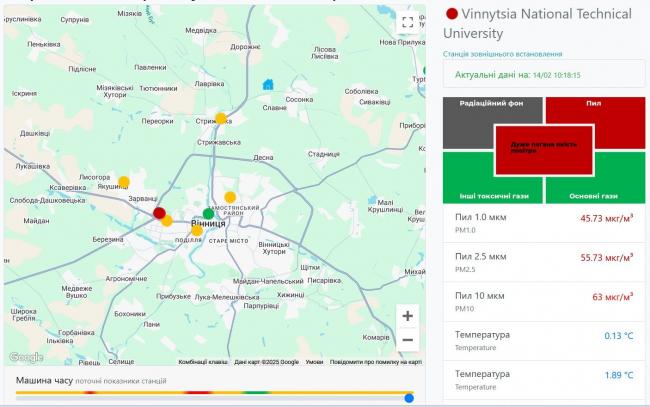The image size is (650, 407).
Task: Select the yellow station marker at Стрижавка
Action: 221,119
